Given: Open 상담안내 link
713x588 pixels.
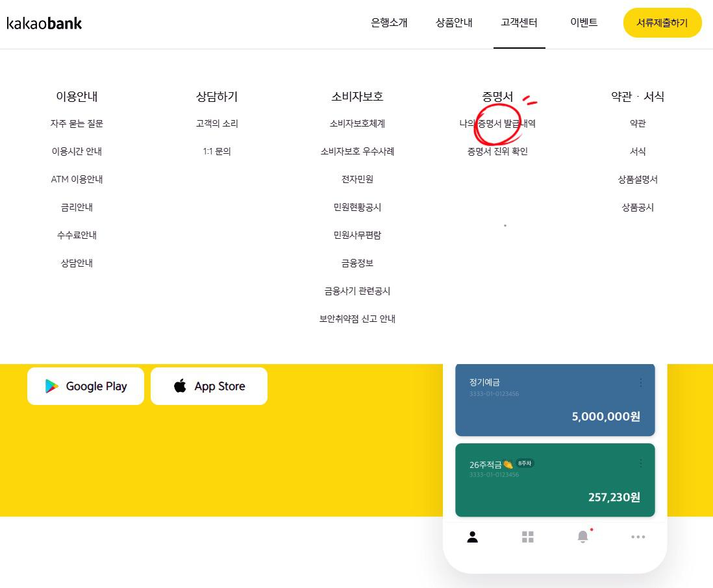Looking at the screenshot, I should (77, 263).
